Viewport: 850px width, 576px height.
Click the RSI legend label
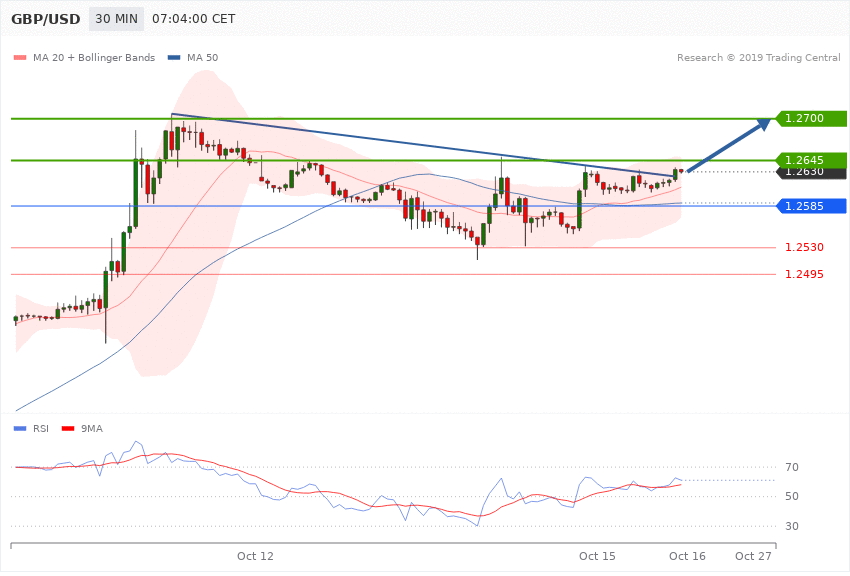tap(41, 429)
